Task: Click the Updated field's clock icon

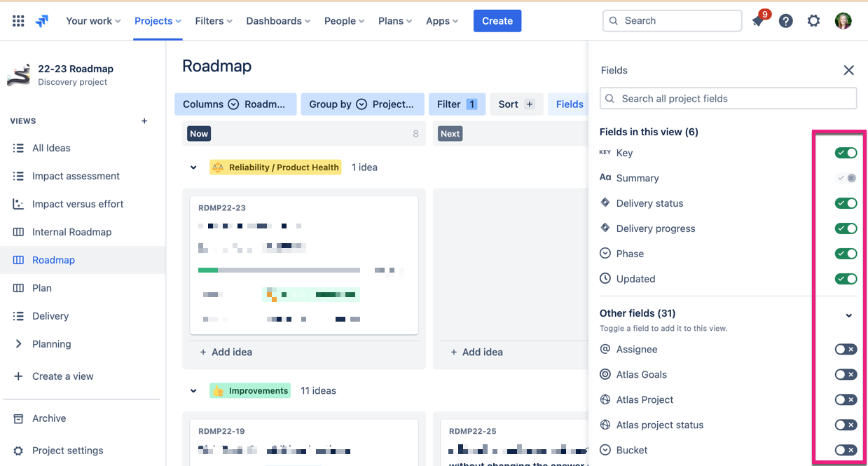Action: tap(604, 278)
